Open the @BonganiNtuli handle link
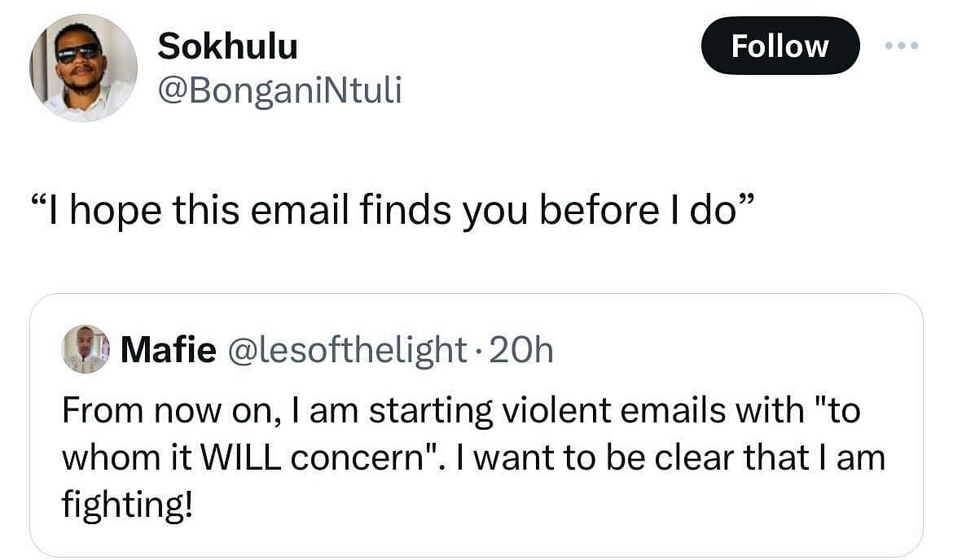The width and height of the screenshot is (953, 560). [x=279, y=90]
